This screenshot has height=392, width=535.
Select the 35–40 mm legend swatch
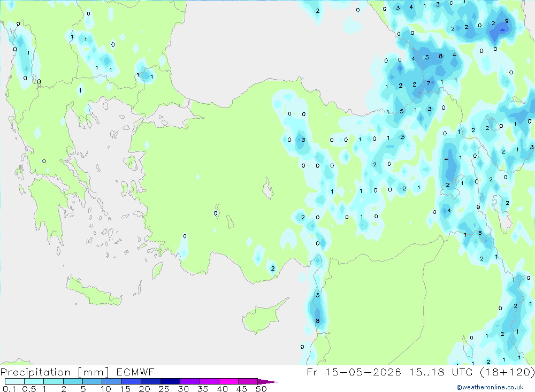tap(209, 381)
